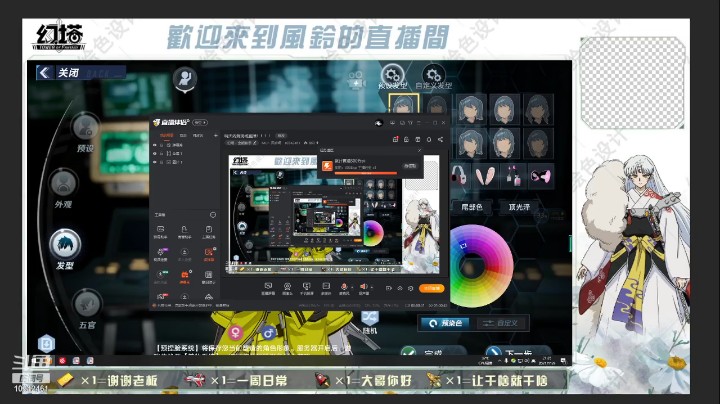Click the 下一步 next step button

tap(517, 352)
